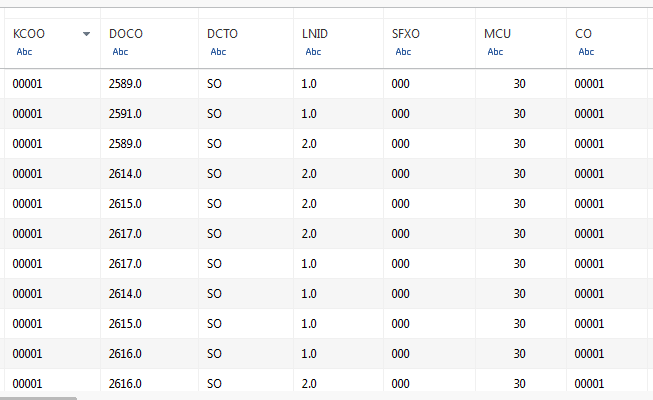Click the horizontal scrollbar thumb at bottom
The image size is (653, 400).
pos(38,398)
